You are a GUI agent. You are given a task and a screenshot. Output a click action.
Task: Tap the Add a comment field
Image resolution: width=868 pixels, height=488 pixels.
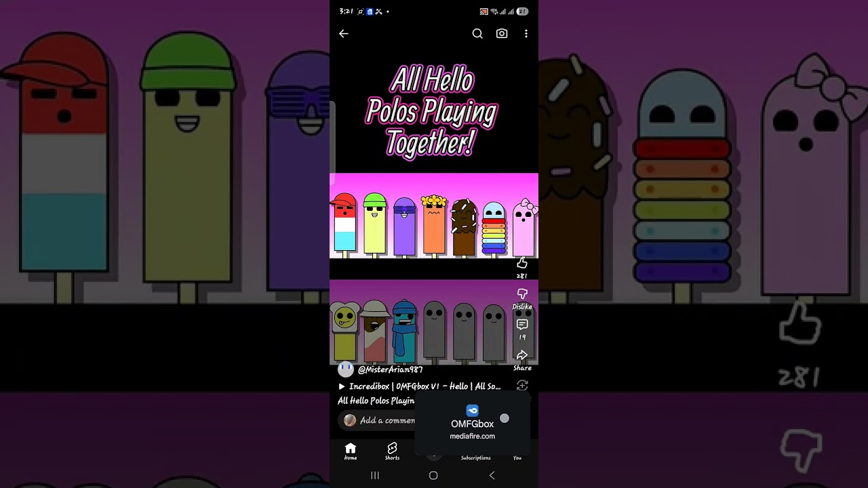click(x=377, y=420)
